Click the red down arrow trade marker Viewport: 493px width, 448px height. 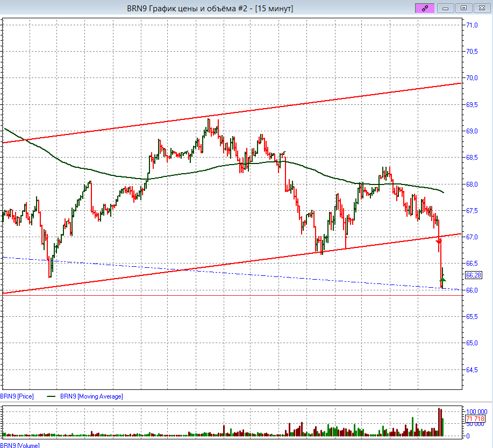pos(439,243)
